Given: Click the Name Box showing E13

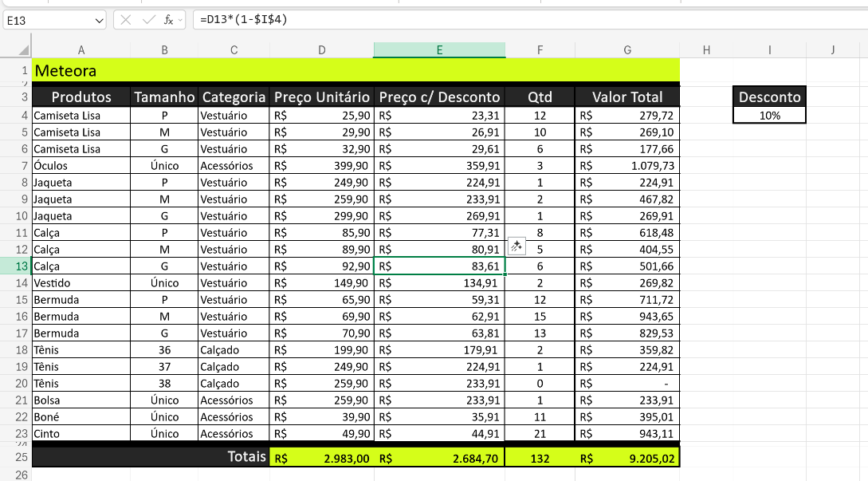Looking at the screenshot, I should (x=49, y=21).
